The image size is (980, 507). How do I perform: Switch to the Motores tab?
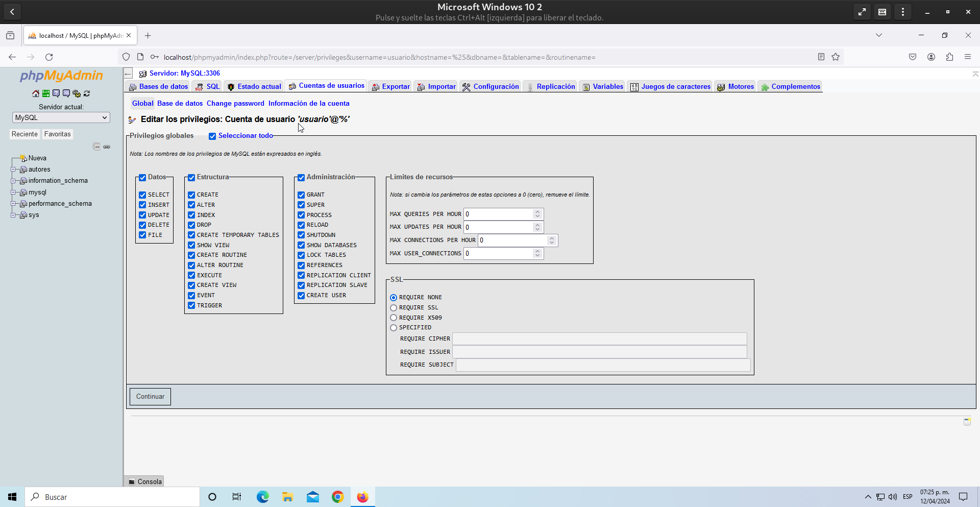click(x=735, y=86)
